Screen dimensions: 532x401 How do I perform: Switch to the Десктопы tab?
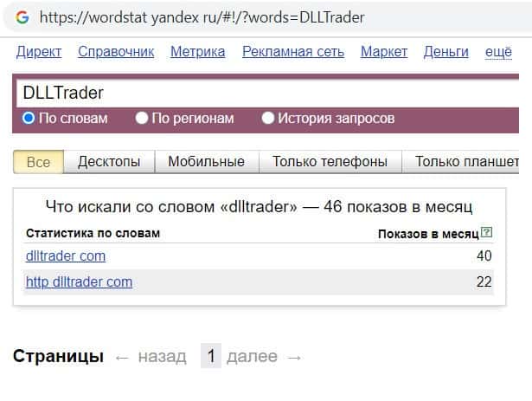pyautogui.click(x=109, y=162)
